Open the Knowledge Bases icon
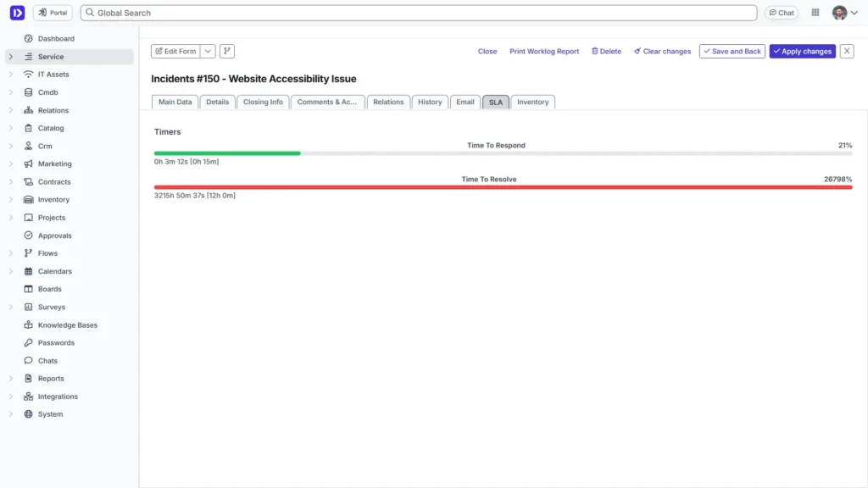This screenshot has height=488, width=868. click(28, 324)
